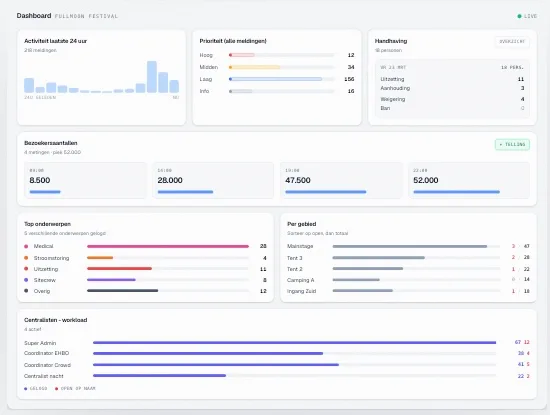Click the Tent 3 area label
550x415 pixels.
click(295, 258)
